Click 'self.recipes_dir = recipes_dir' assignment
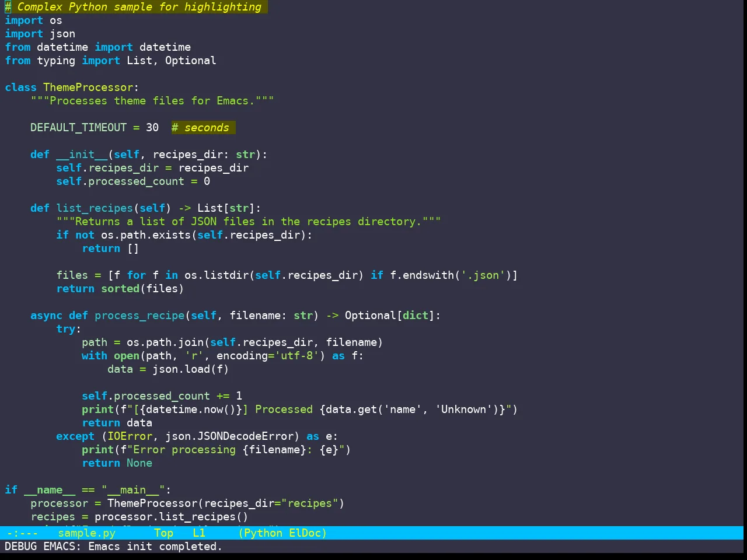Viewport: 747px width, 560px height. tap(152, 168)
